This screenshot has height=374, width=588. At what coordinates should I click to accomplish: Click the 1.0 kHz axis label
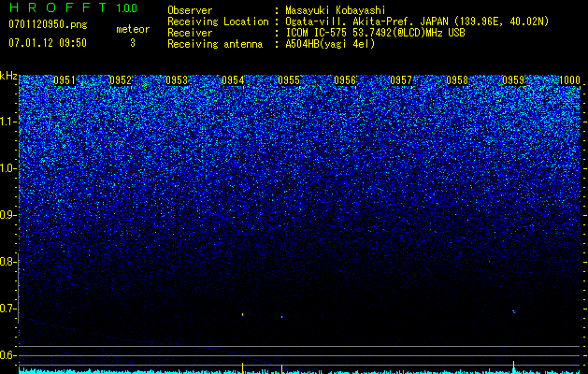click(x=8, y=168)
